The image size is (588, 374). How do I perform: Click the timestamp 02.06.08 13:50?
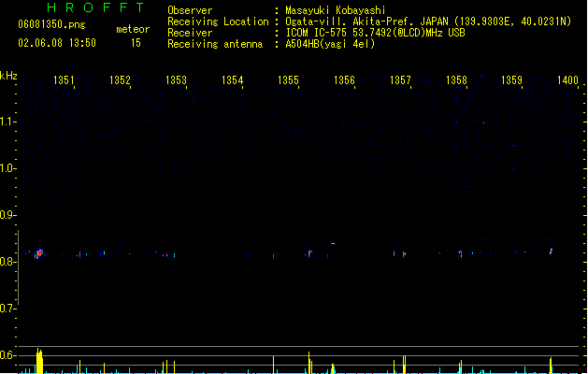pyautogui.click(x=57, y=43)
